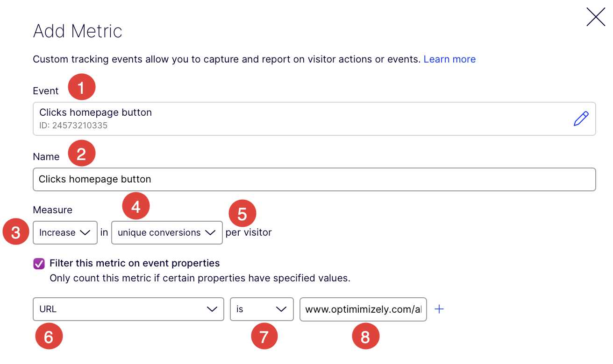Open the Increase measure dropdown
Image resolution: width=613 pixels, height=364 pixels.
point(65,232)
